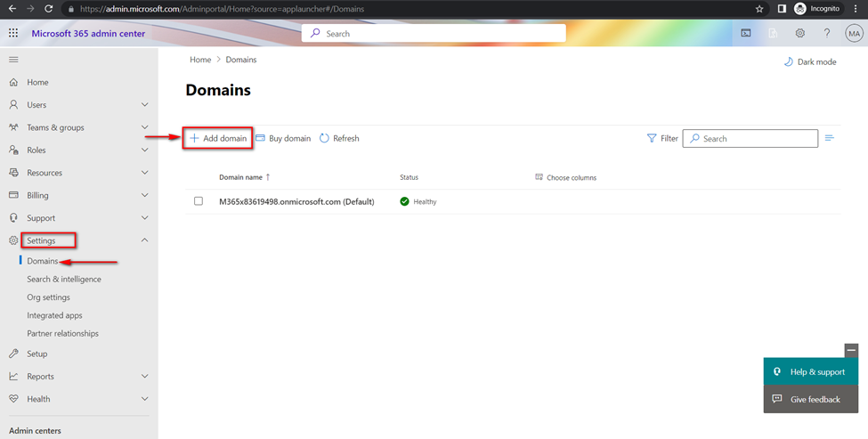The image size is (868, 439).
Task: Click the browser address bar URL
Action: click(x=222, y=9)
